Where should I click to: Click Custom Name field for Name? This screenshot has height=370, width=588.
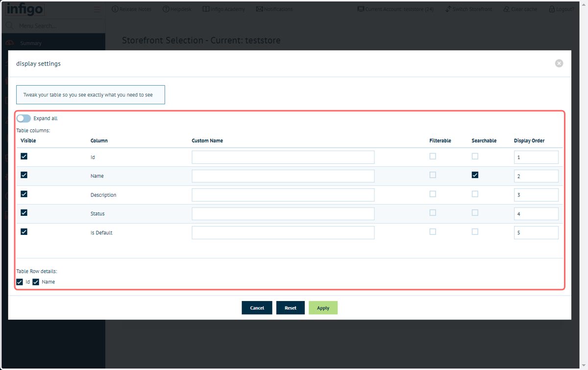coord(283,176)
